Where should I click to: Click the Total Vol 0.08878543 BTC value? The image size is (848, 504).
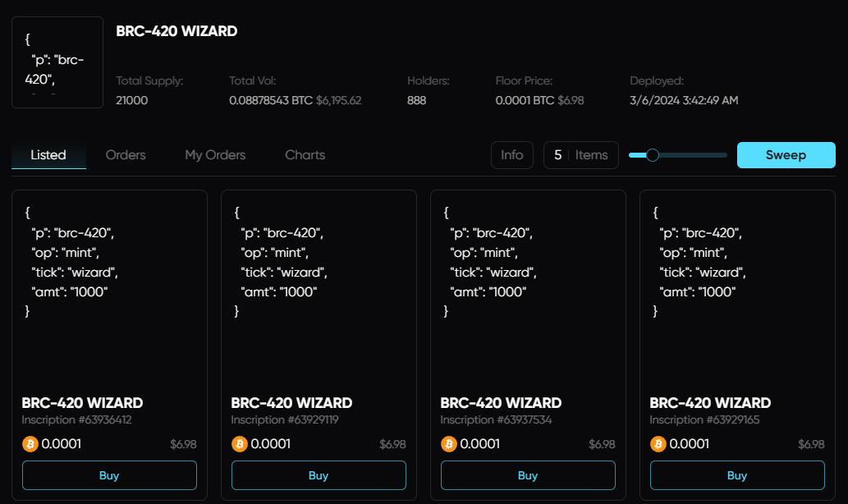click(x=271, y=101)
